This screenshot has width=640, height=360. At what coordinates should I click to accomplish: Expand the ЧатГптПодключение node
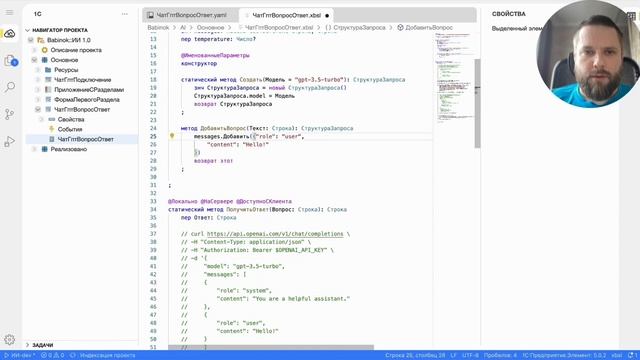pos(38,80)
